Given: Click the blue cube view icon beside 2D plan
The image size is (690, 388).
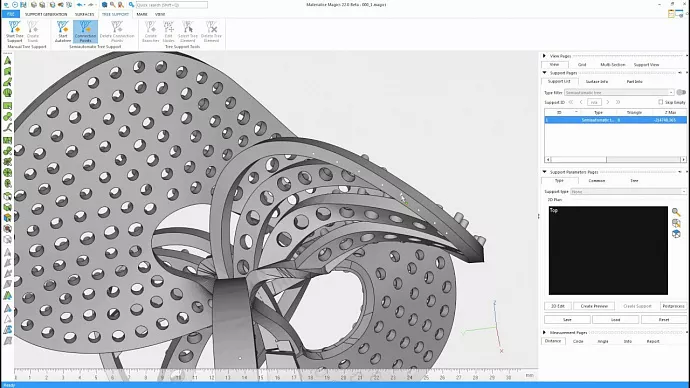Looking at the screenshot, I should click(676, 234).
